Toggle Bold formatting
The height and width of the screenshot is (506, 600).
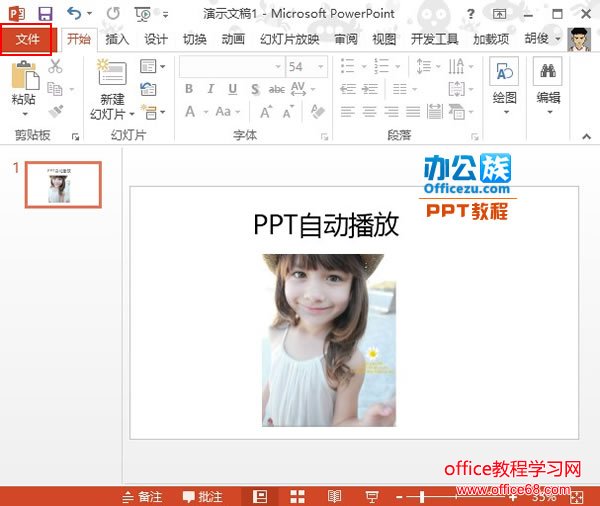(x=189, y=89)
